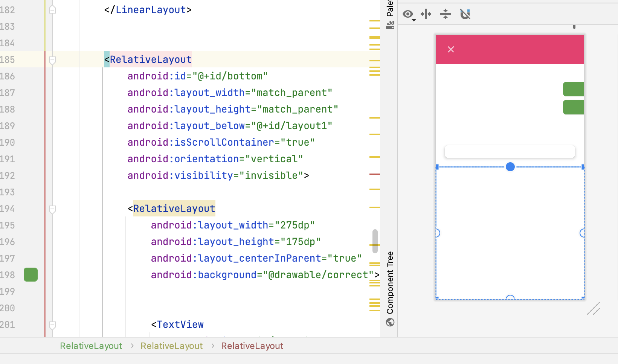Collapse the LinearLayout closing fold at line 182

pyautogui.click(x=52, y=9)
